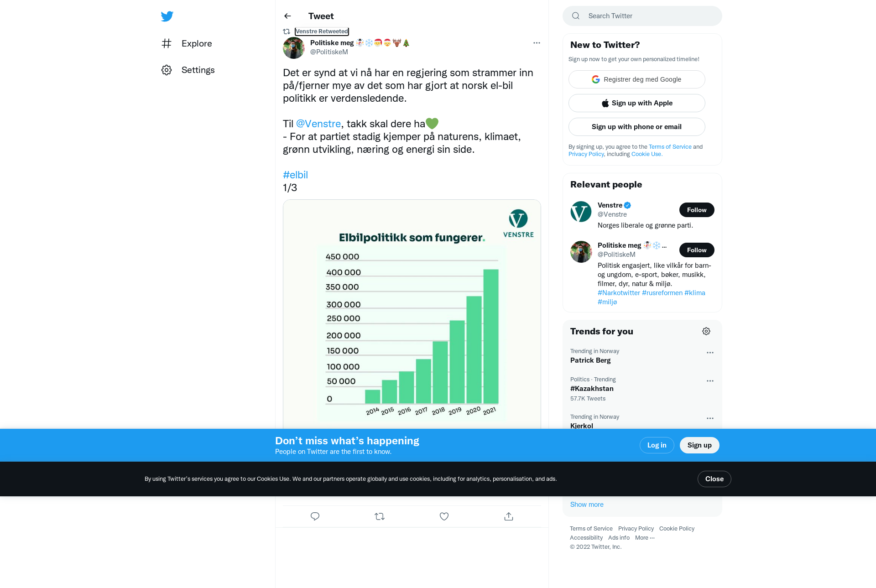
Task: Open Trends settings gear icon
Action: point(706,331)
